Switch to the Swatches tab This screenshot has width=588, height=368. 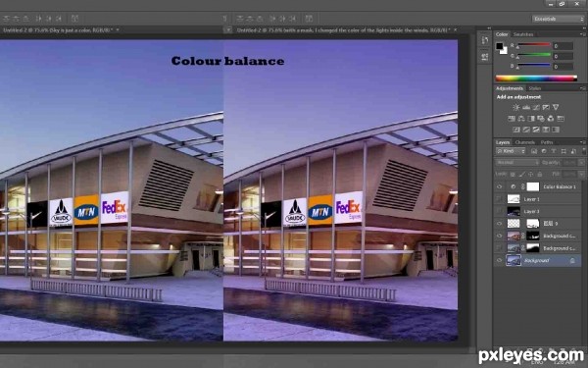(x=523, y=34)
